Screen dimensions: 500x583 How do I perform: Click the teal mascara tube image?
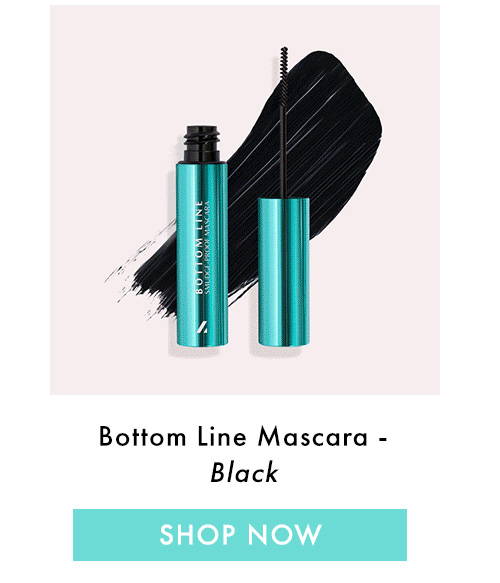pos(202,236)
